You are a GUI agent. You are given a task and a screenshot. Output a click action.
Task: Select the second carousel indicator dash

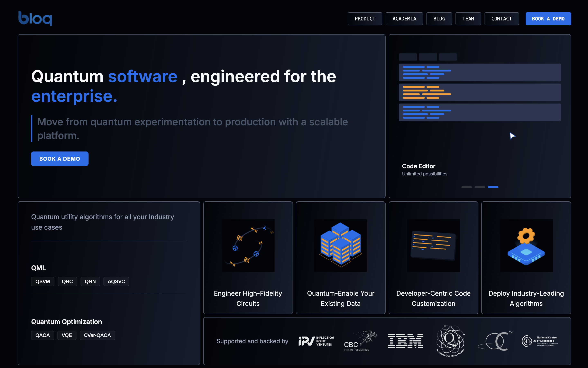[x=480, y=187]
